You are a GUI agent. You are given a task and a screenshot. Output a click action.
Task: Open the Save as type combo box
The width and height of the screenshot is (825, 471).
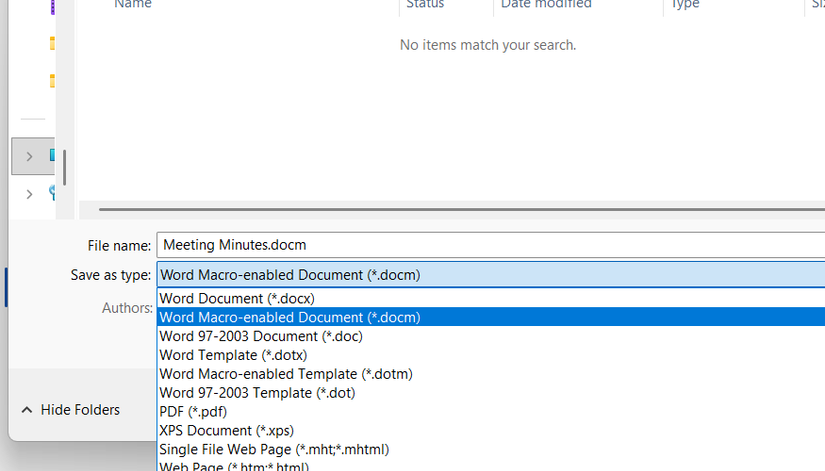(491, 275)
